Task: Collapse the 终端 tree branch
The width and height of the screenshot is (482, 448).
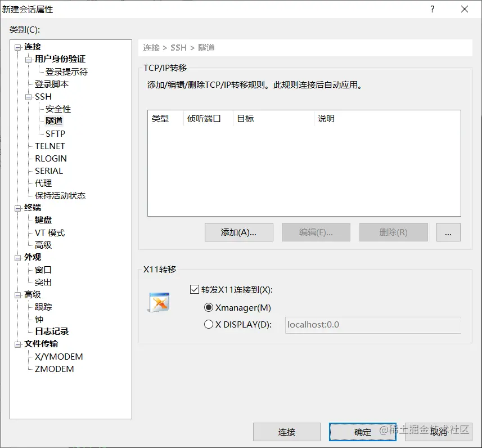Action: coord(17,207)
